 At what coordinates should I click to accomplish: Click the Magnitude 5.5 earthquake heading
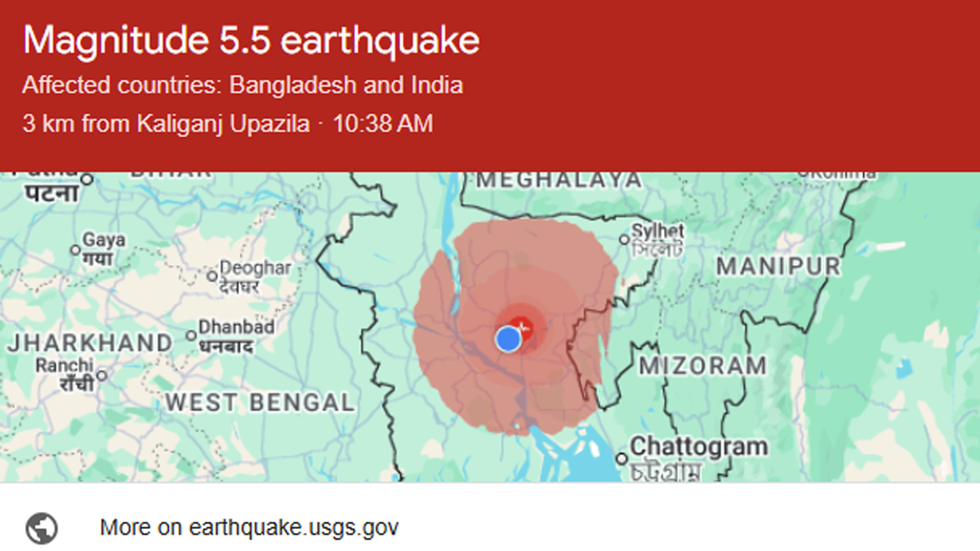[x=252, y=41]
